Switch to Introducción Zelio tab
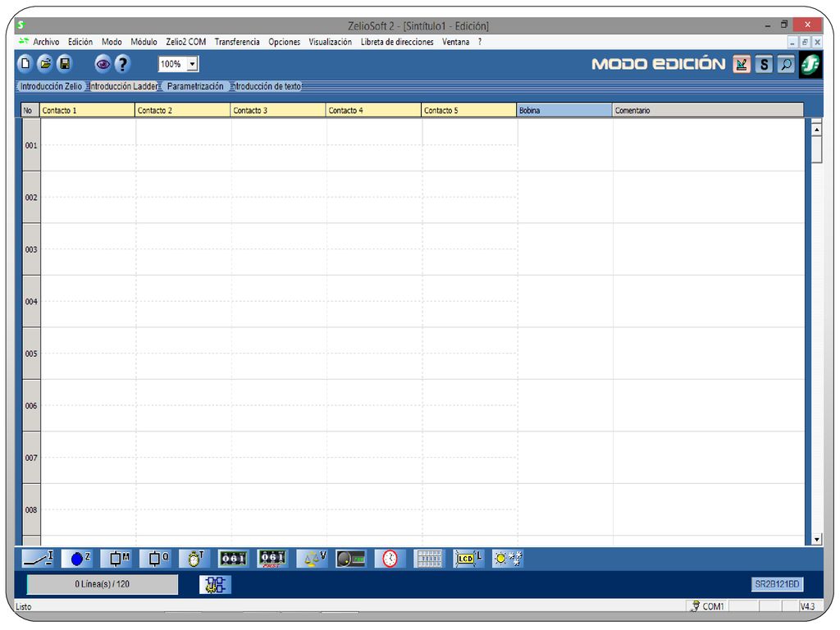840x630 pixels. tap(51, 86)
